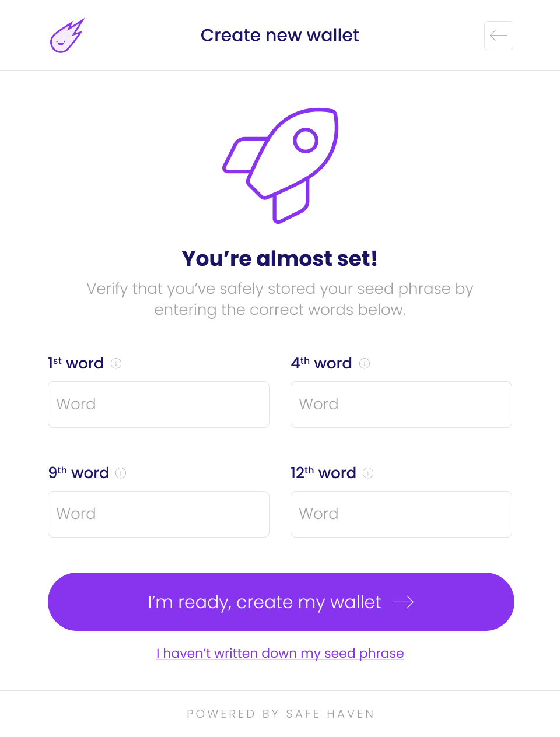
Task: Click the purple rocket illustration
Action: [x=281, y=165]
